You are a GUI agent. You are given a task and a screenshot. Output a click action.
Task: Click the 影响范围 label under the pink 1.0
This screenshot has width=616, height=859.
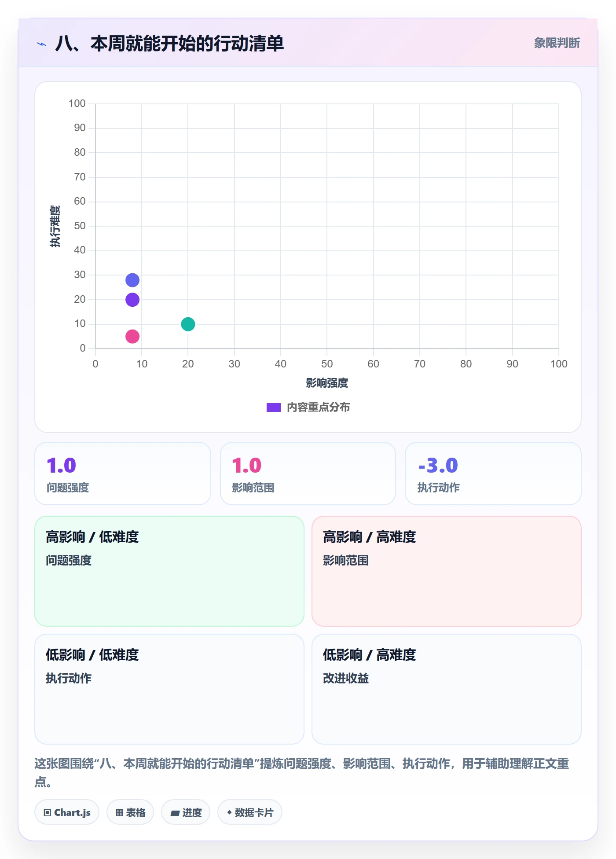[x=253, y=488]
